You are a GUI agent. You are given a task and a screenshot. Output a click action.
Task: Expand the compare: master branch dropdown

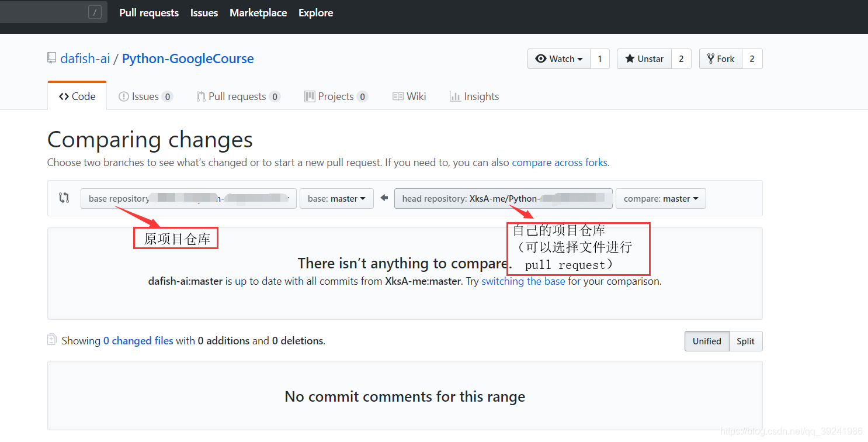pyautogui.click(x=661, y=198)
